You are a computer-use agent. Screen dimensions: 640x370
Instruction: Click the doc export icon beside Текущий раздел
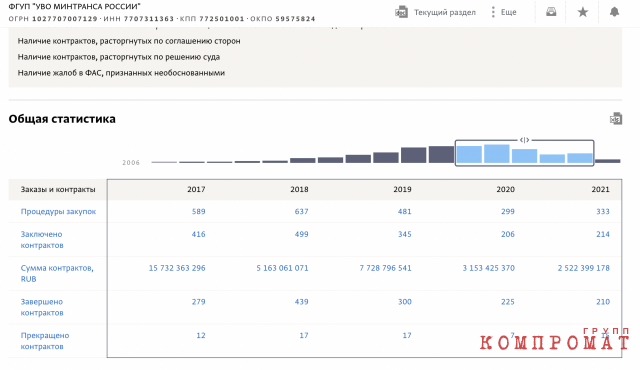(x=401, y=12)
